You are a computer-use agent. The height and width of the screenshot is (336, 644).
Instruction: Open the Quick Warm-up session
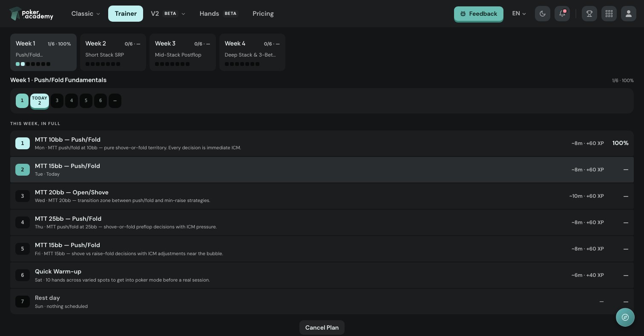coord(322,275)
